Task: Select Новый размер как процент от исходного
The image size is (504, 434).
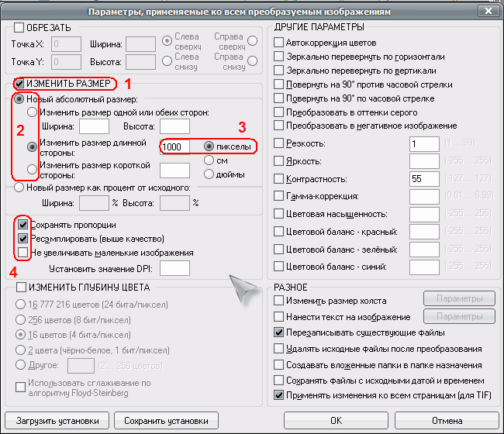Action: [19, 187]
